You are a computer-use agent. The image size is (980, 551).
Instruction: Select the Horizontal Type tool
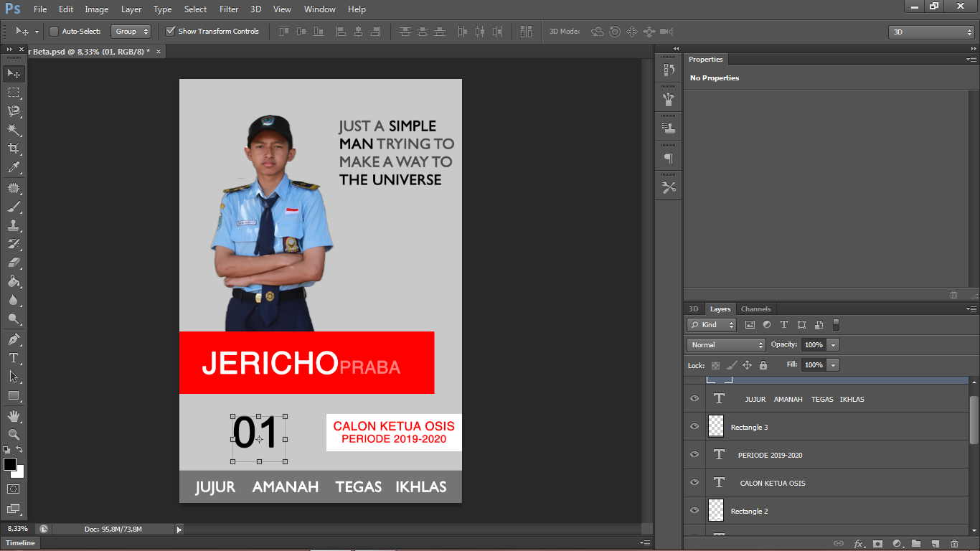coord(14,358)
